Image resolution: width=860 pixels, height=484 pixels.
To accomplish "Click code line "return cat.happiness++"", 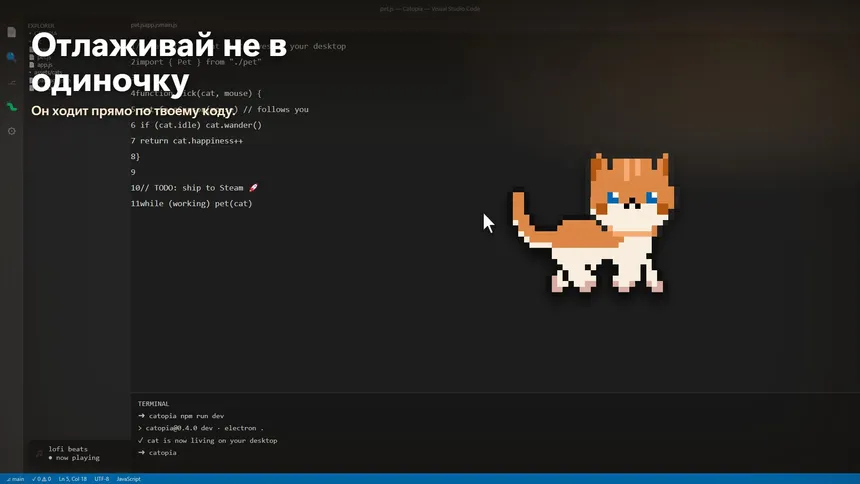I will 191,141.
